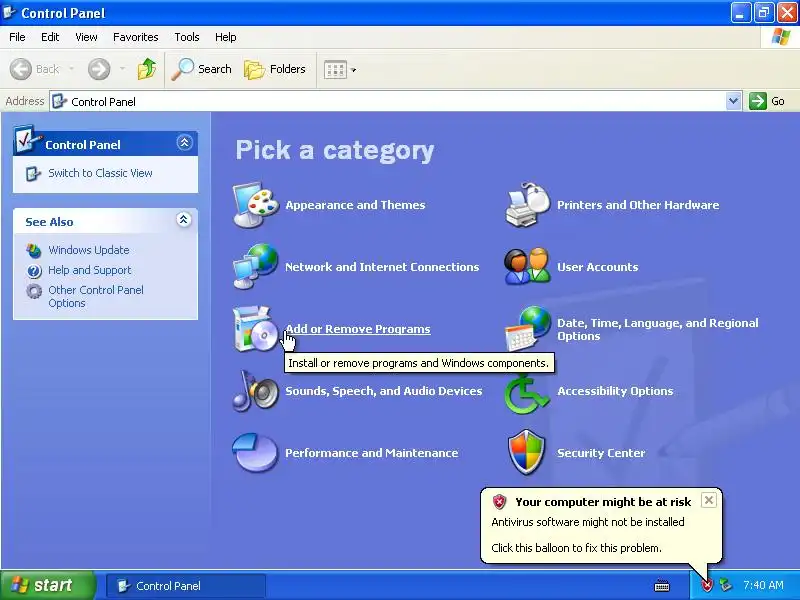Open the Appearance and Themes palette icon
The image size is (800, 600).
coord(256,205)
